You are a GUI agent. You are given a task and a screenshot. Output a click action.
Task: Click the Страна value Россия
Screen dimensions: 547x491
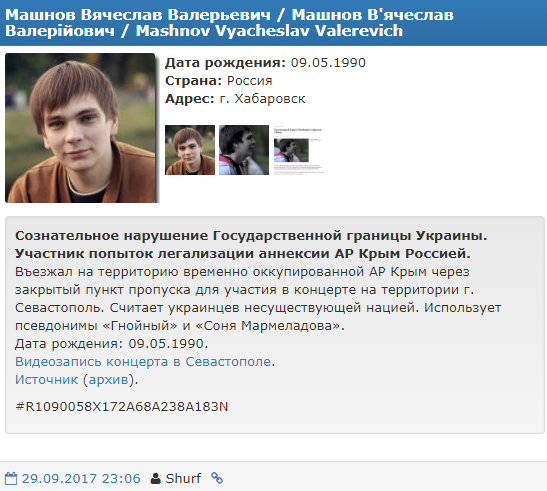coord(249,81)
